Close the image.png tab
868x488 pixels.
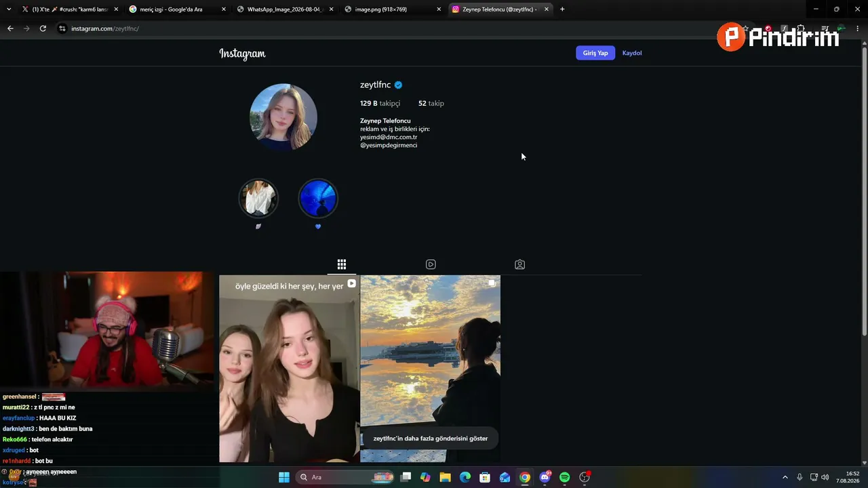[439, 9]
